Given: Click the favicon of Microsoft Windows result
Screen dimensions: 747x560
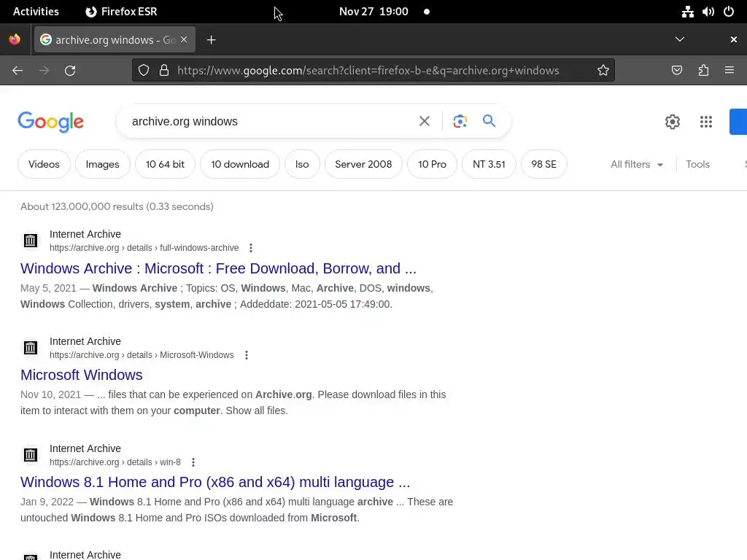Looking at the screenshot, I should coord(31,348).
